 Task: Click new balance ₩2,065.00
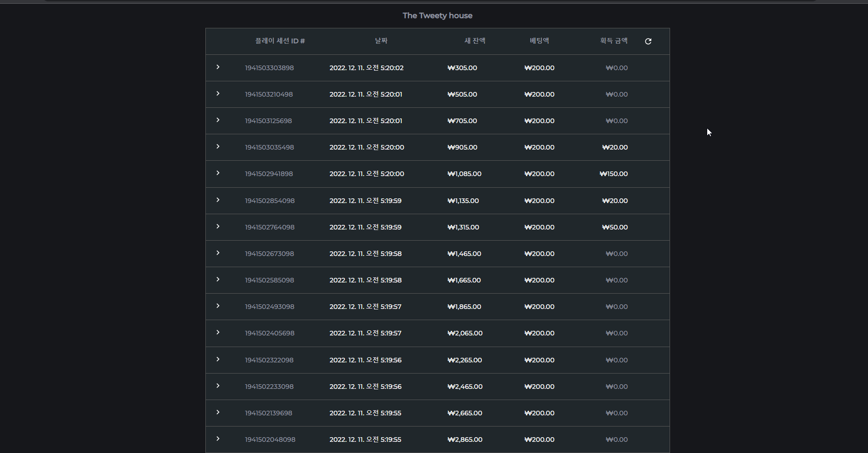[465, 333]
